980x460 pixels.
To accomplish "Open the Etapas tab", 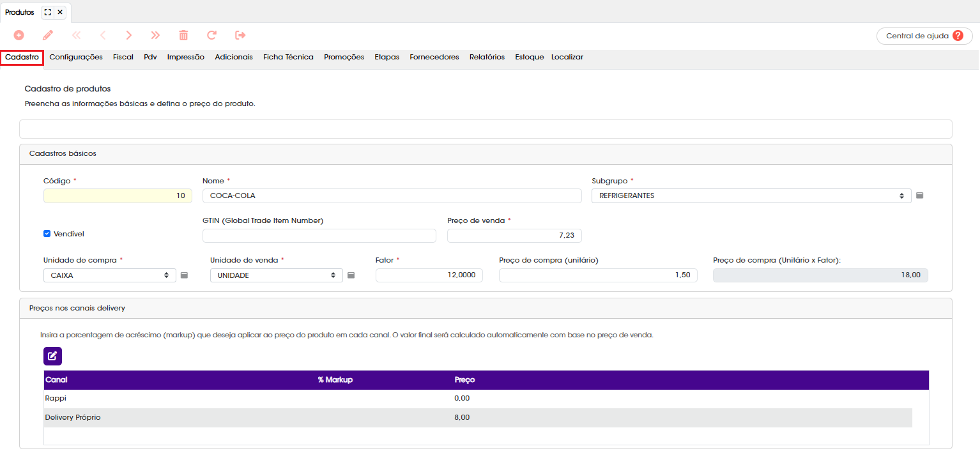I will tap(387, 57).
